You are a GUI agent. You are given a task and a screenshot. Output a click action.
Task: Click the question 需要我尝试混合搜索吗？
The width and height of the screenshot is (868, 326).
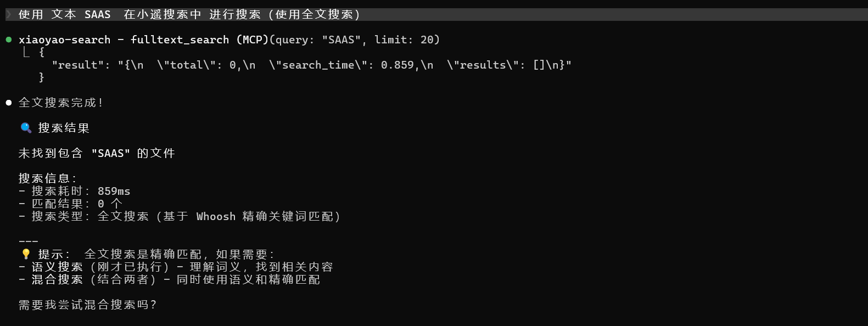pos(88,305)
